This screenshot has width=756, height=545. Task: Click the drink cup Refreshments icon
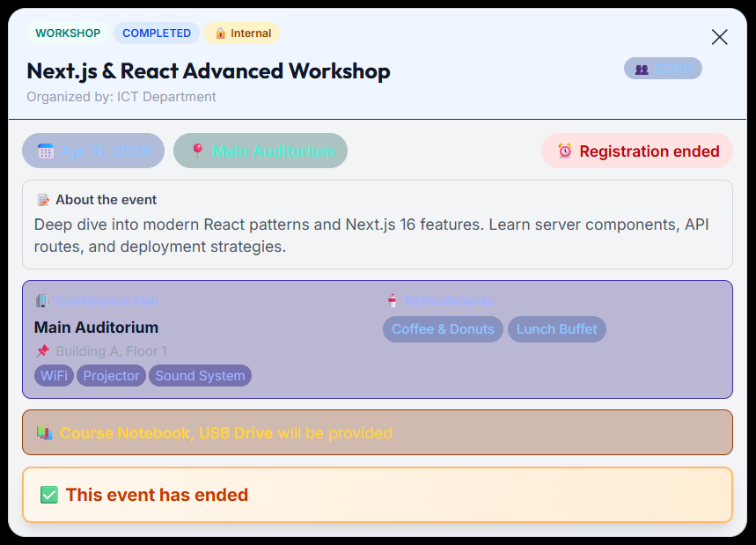click(x=393, y=301)
